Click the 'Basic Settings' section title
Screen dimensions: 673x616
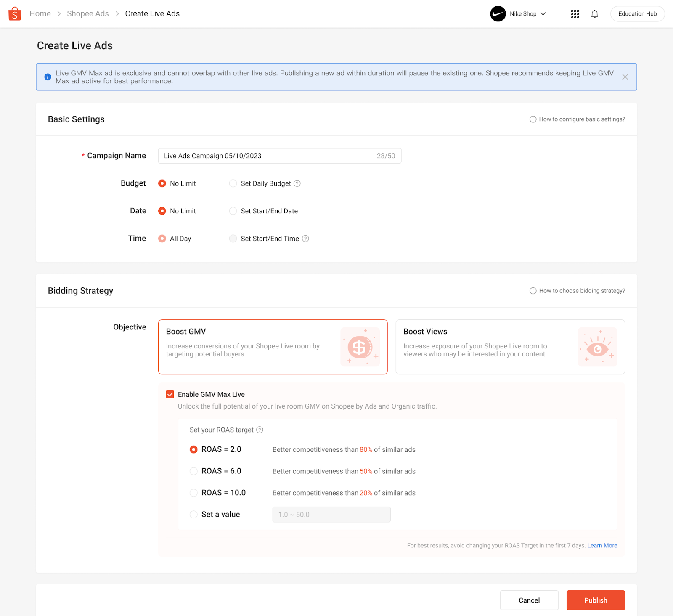click(x=76, y=119)
